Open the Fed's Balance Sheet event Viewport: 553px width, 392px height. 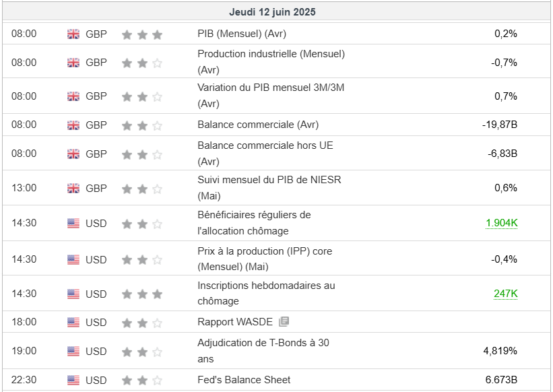coord(244,380)
